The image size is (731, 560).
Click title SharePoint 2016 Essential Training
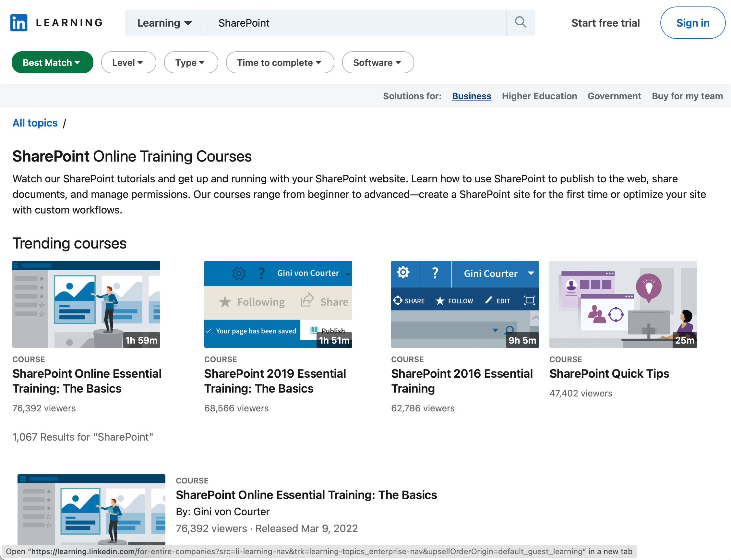[x=462, y=381]
